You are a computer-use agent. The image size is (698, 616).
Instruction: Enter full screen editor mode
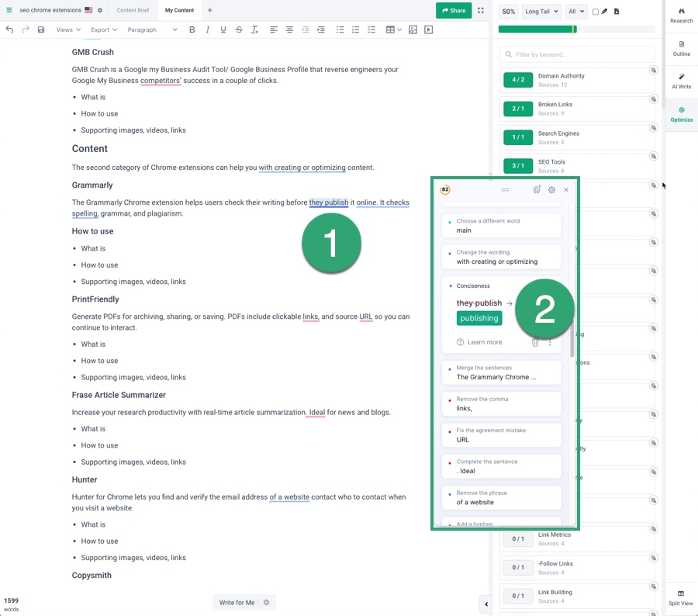point(481,10)
